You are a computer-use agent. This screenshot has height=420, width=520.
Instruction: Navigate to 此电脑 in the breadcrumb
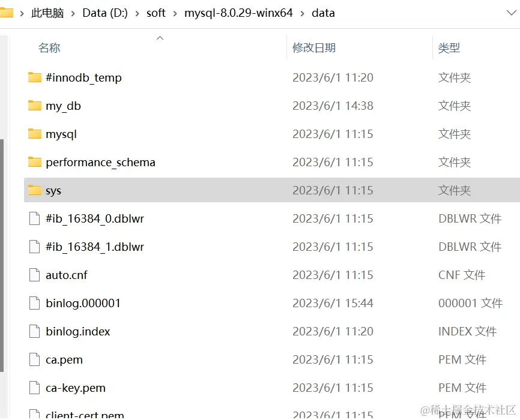pos(47,13)
